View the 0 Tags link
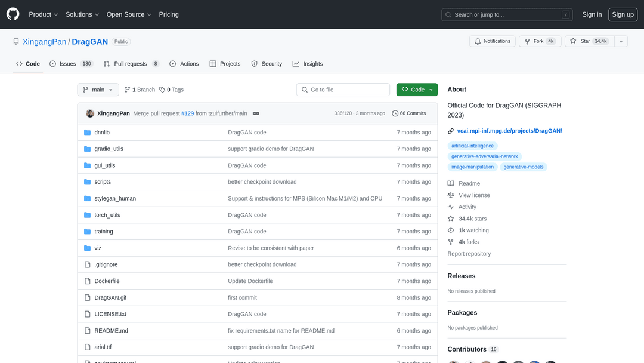Viewport: 644px width, 363px height. 172,90
